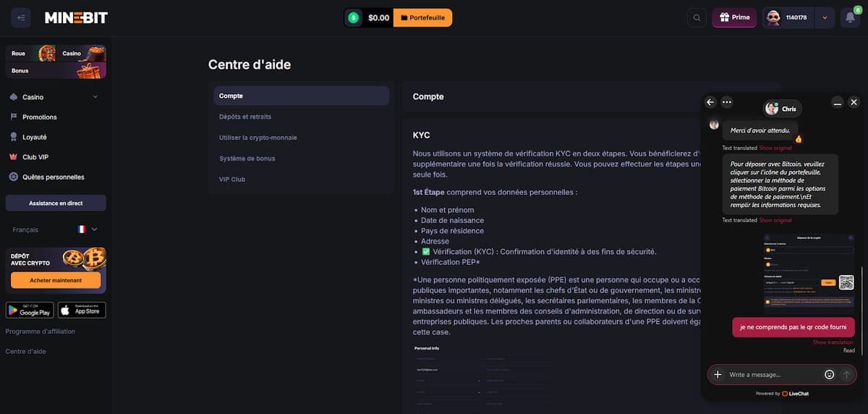
Task: Click Acheter maintenant in crypto banner
Action: click(56, 280)
